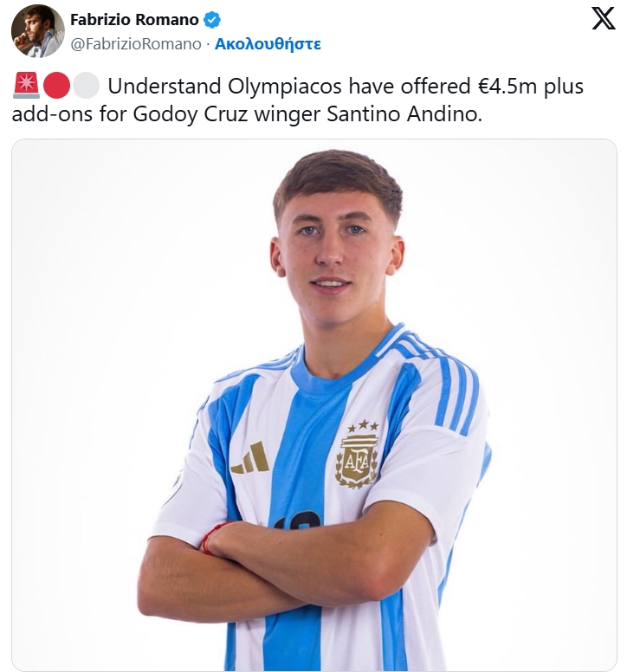627x672 pixels.
Task: Open the X logo icon
Action: coord(604,18)
